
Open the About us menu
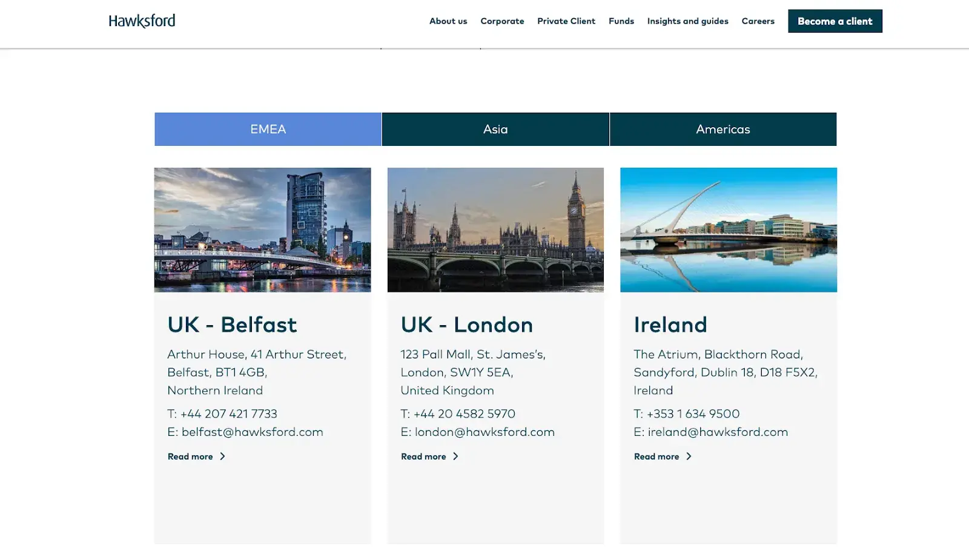tap(448, 21)
